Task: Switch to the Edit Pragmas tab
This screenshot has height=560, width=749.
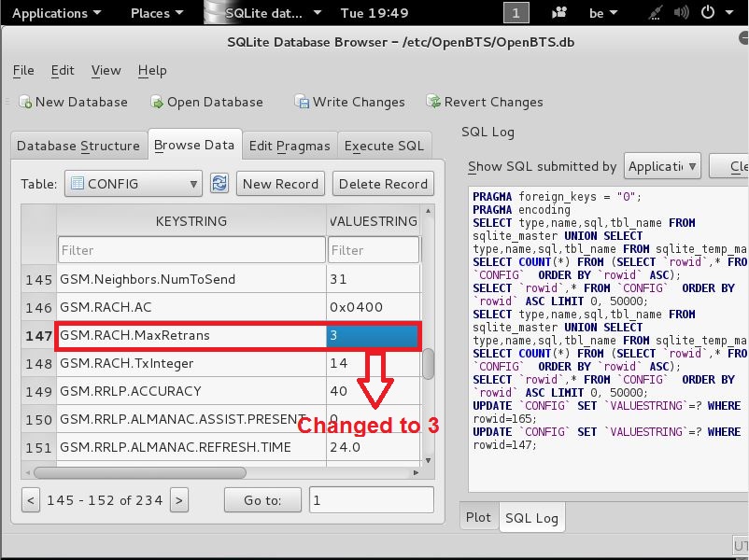Action: 290,146
